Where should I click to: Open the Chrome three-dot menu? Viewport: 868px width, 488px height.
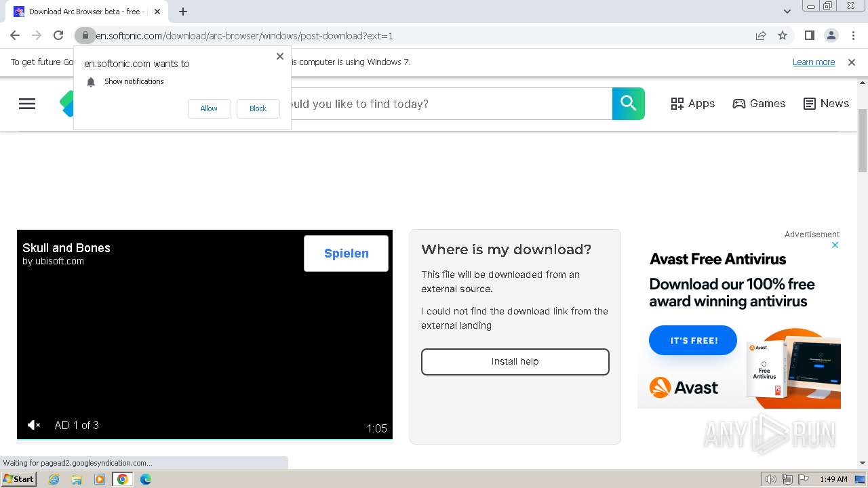tap(853, 35)
